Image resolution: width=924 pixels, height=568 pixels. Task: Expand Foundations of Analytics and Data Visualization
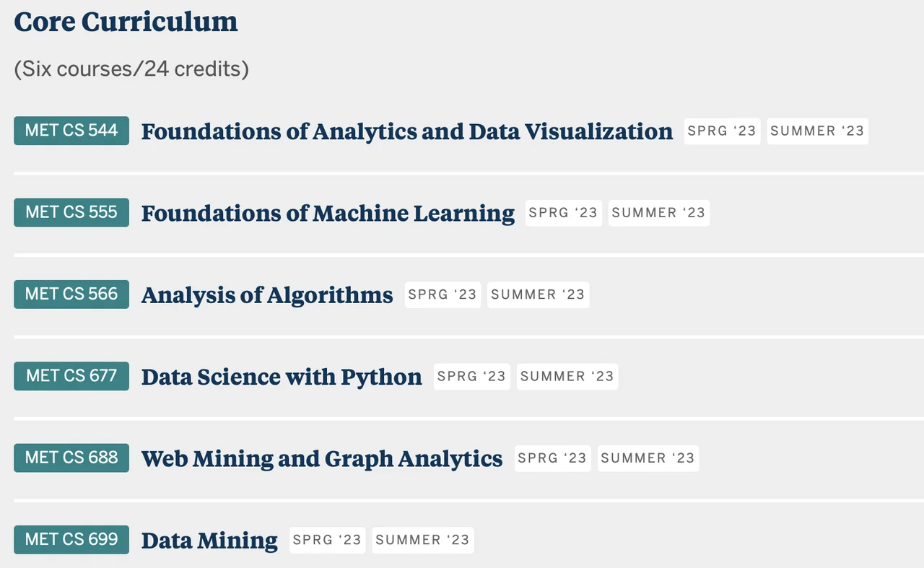pos(406,131)
